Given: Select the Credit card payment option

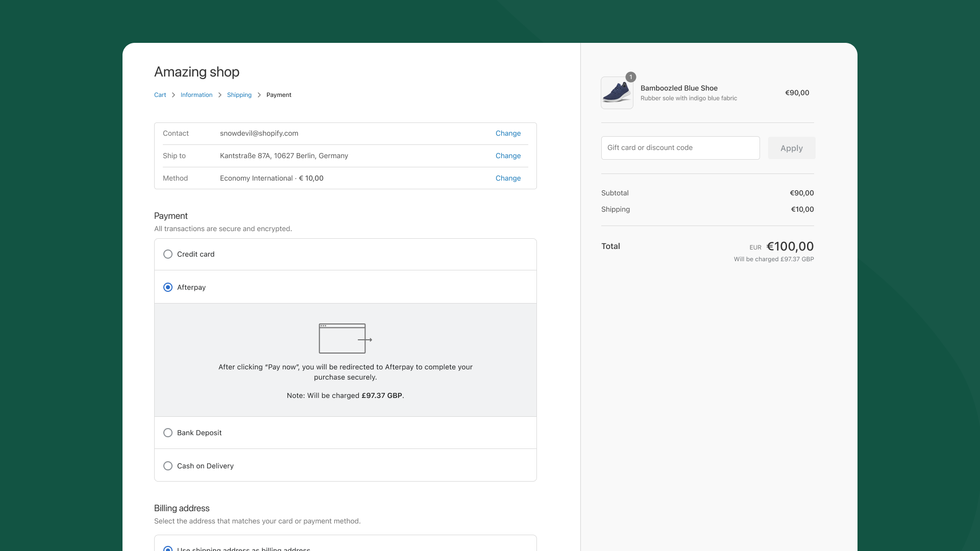Looking at the screenshot, I should point(168,254).
